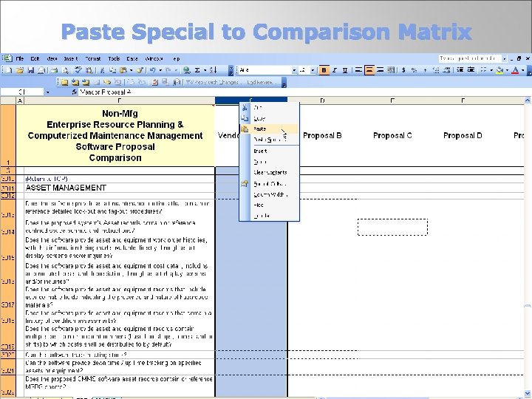Image resolution: width=532 pixels, height=399 pixels.
Task: Click the Sort Ascending icon
Action: coord(213,70)
